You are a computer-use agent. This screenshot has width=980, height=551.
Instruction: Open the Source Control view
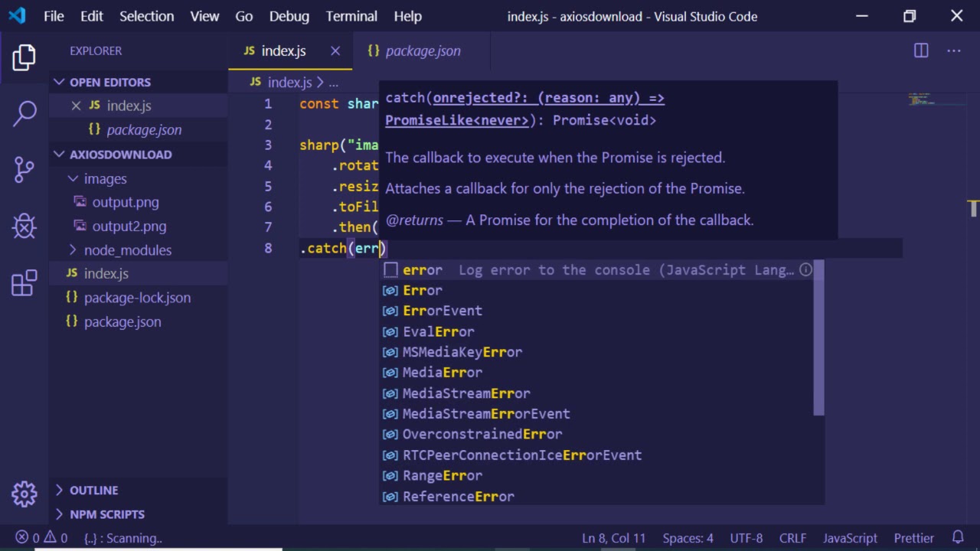click(24, 169)
